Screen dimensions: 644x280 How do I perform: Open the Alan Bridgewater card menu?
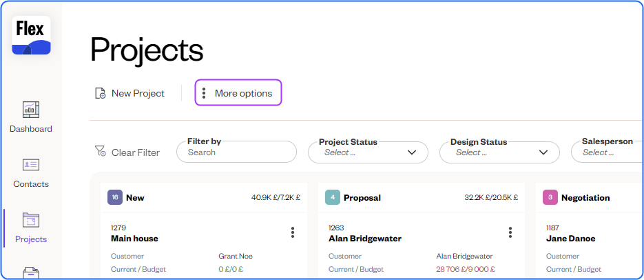pos(510,232)
